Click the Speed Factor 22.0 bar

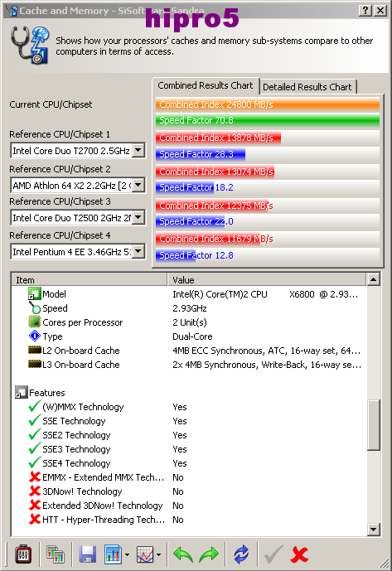point(191,221)
